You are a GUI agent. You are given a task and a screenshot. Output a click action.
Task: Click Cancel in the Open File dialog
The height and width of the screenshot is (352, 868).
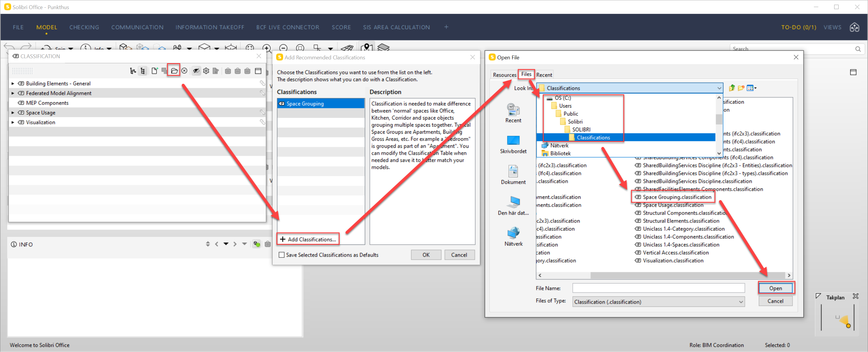point(775,301)
